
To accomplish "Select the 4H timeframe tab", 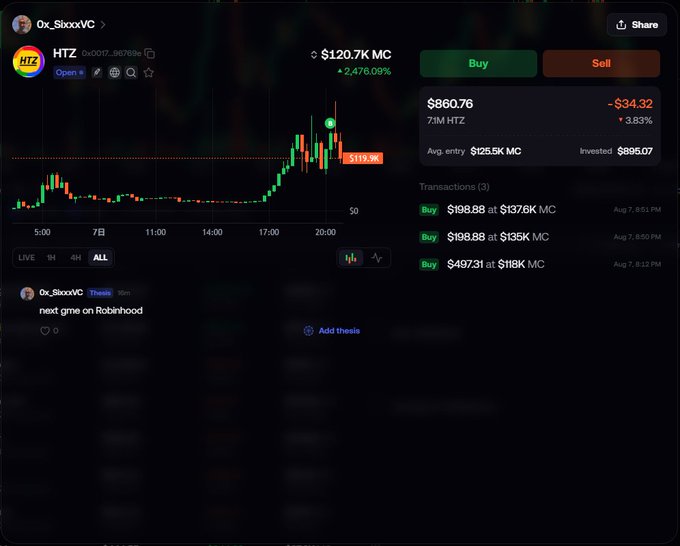I will tap(75, 258).
